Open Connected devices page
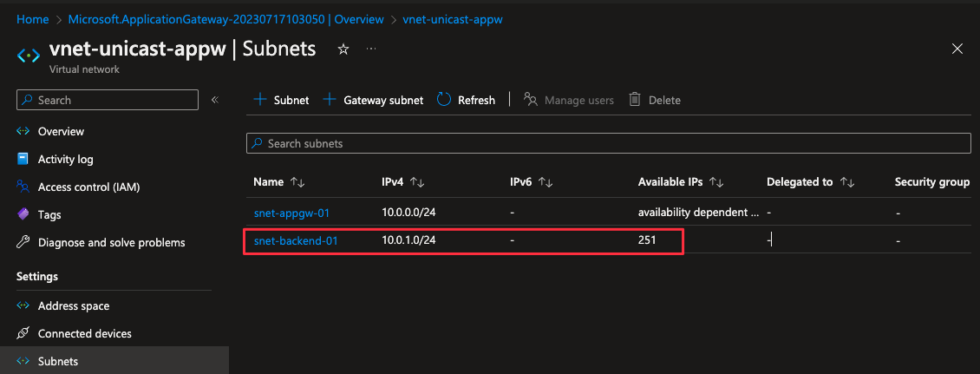 click(84, 333)
